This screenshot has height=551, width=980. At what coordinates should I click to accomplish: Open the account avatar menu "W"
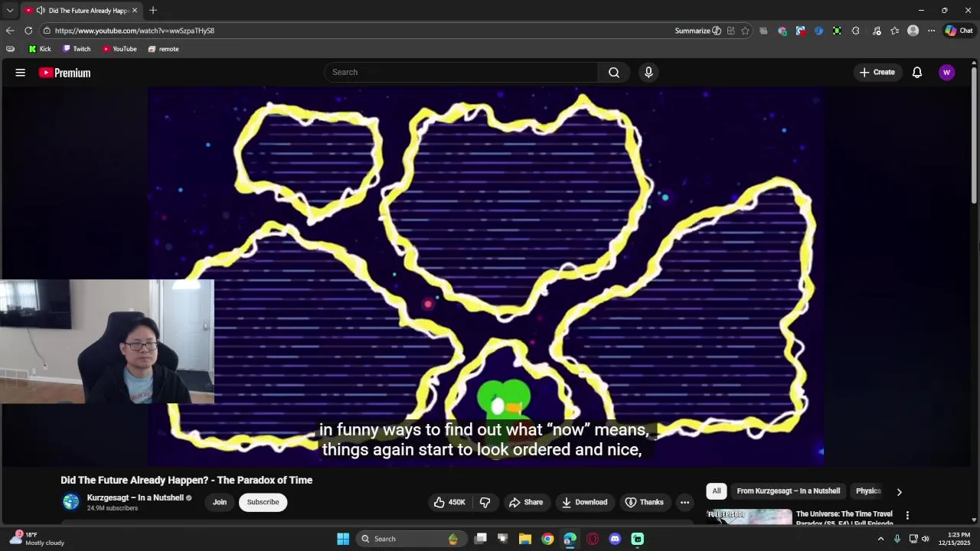click(x=947, y=73)
